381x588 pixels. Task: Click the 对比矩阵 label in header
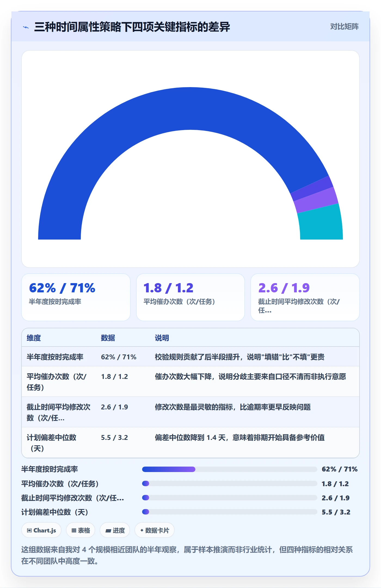pyautogui.click(x=344, y=26)
